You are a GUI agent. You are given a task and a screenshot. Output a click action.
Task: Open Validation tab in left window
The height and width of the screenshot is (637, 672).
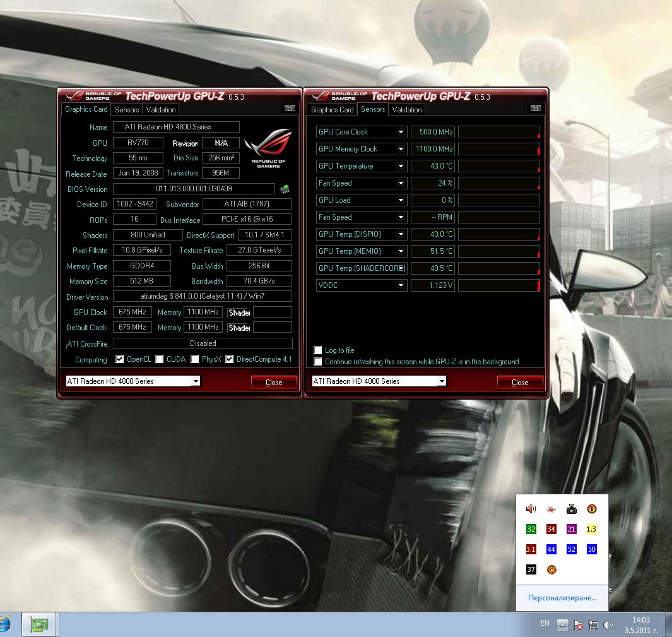coord(161,110)
